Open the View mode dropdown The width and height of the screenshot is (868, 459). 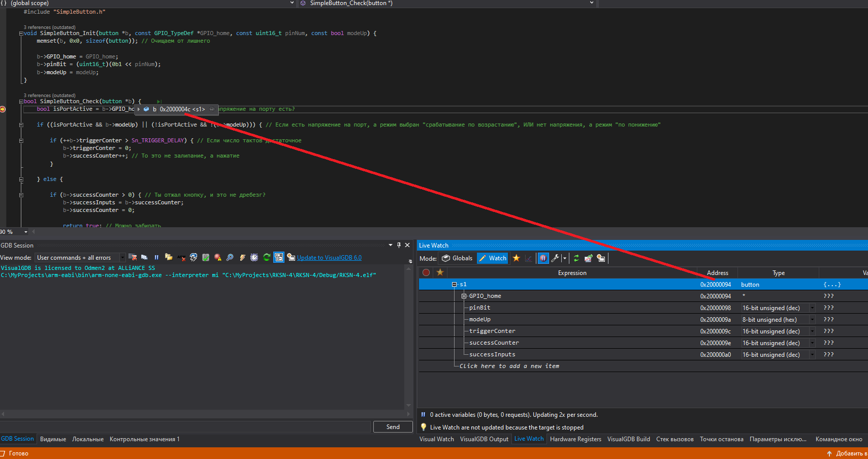point(80,258)
